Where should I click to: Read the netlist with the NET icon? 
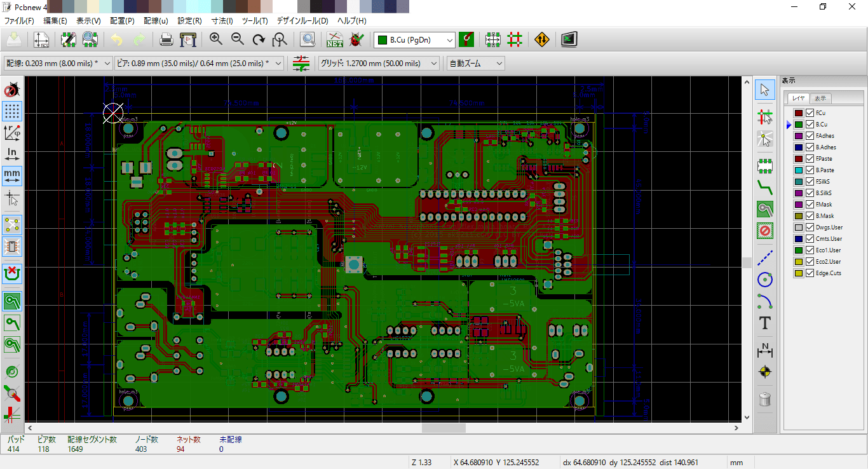(335, 39)
